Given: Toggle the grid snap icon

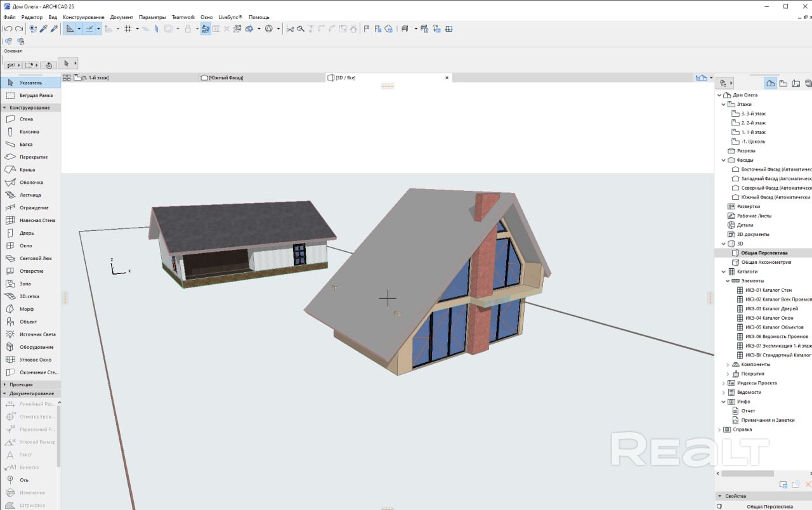Looking at the screenshot, I should point(128,29).
